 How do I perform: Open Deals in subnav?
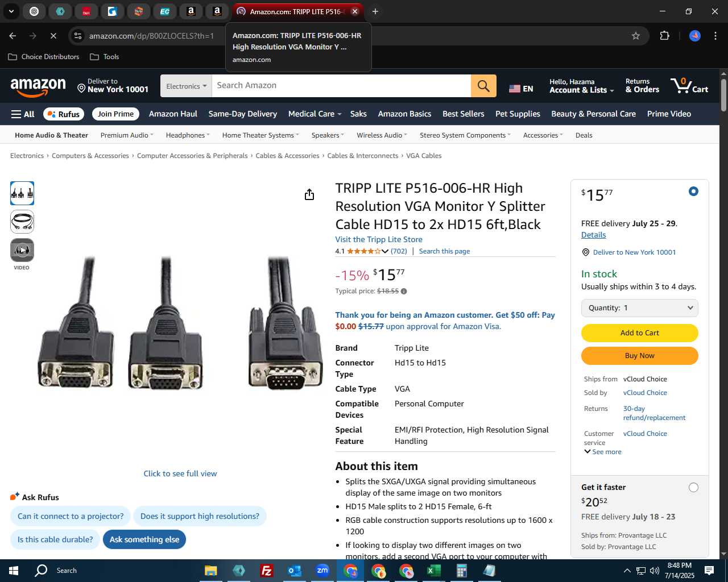[584, 135]
